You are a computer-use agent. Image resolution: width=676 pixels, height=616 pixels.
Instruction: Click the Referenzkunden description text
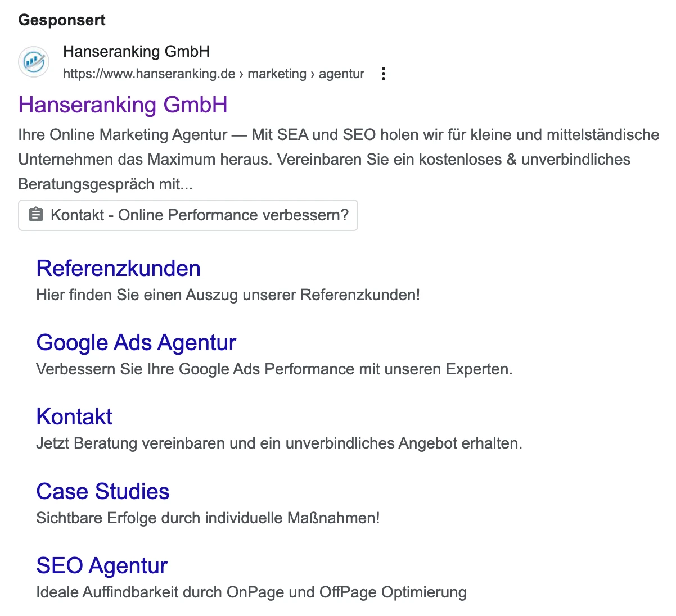tap(228, 295)
